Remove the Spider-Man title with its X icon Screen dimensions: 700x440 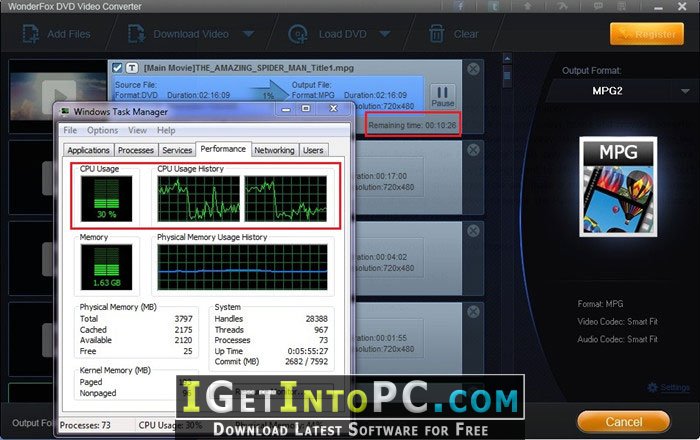[473, 69]
